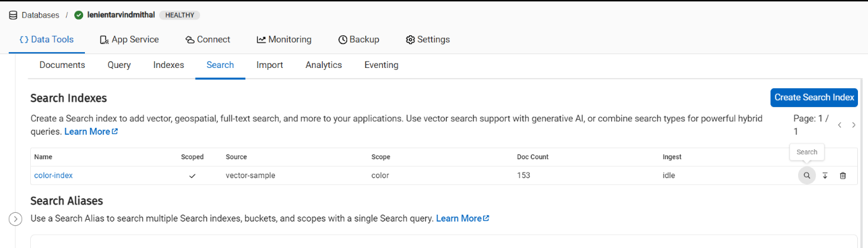Click the search magnifier icon for color-index
The image size is (868, 248).
tap(807, 176)
